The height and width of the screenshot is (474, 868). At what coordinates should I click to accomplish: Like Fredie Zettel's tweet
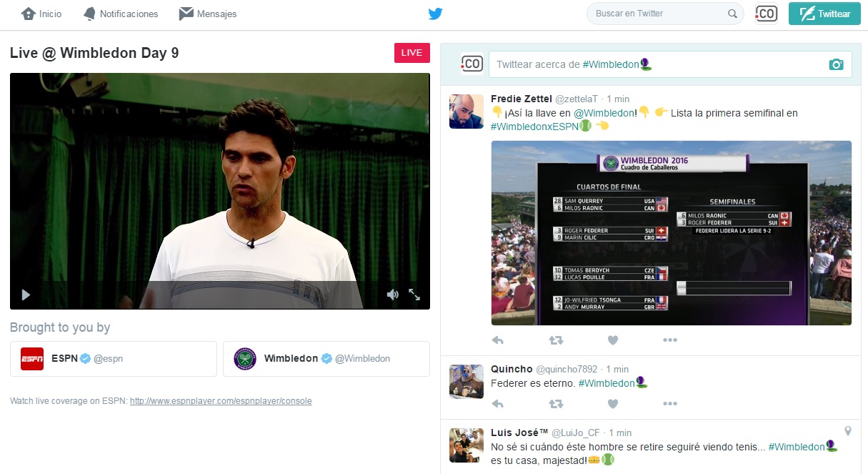[x=612, y=340]
